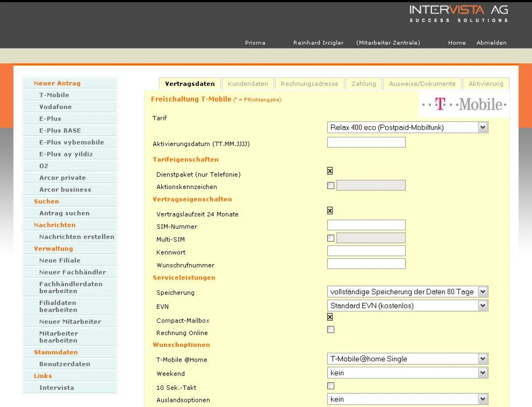Image resolution: width=532 pixels, height=407 pixels.
Task: Switch to the Kundendaten tab
Action: tap(248, 84)
